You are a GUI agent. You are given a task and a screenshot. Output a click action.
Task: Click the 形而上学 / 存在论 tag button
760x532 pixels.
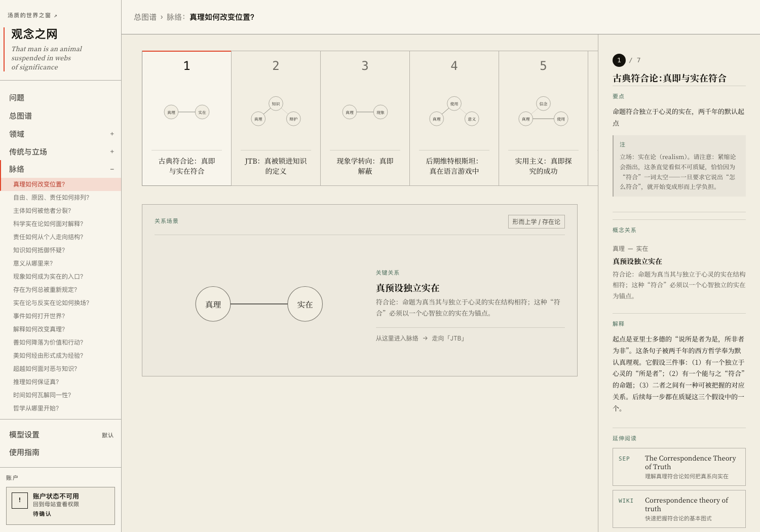click(x=536, y=222)
